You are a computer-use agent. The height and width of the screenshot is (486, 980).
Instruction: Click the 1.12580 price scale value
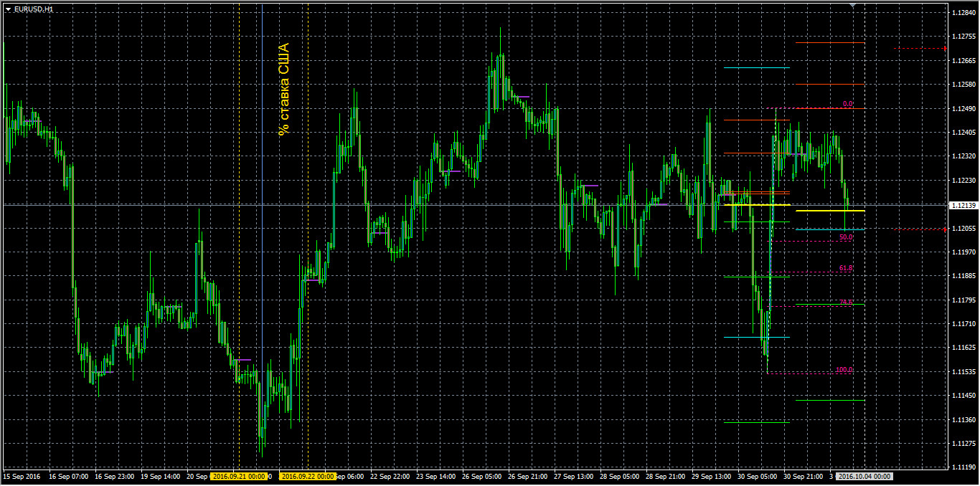(x=963, y=85)
